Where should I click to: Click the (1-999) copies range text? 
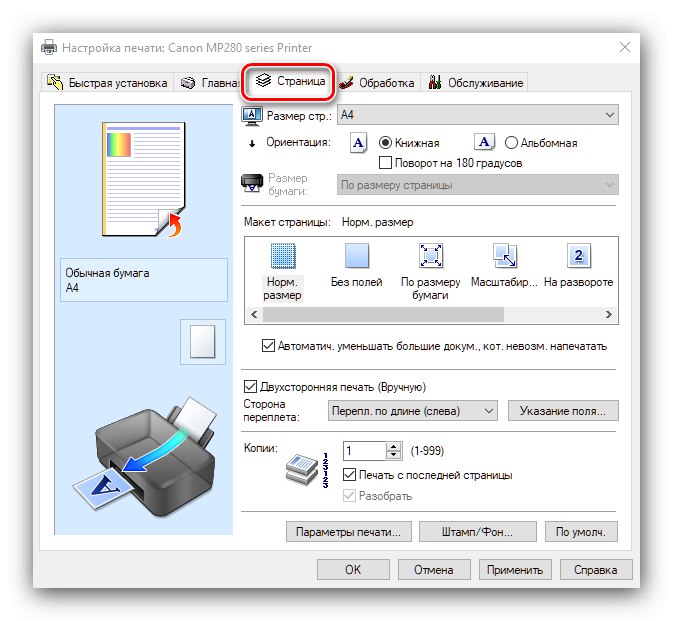click(x=427, y=451)
